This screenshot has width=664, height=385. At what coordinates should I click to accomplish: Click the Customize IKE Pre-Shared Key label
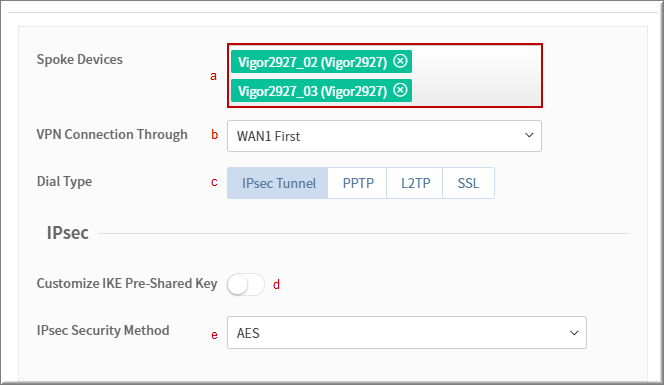click(127, 283)
